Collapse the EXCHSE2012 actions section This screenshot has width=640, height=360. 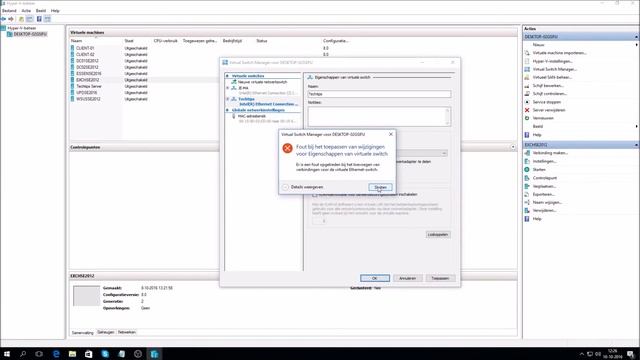[x=637, y=145]
